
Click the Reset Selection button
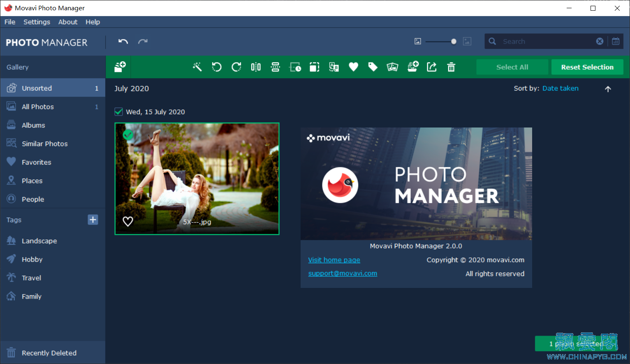click(587, 67)
